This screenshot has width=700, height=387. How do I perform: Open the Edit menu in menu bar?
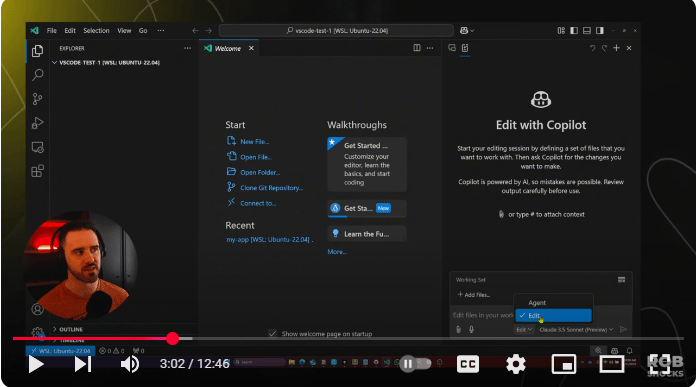click(x=70, y=30)
